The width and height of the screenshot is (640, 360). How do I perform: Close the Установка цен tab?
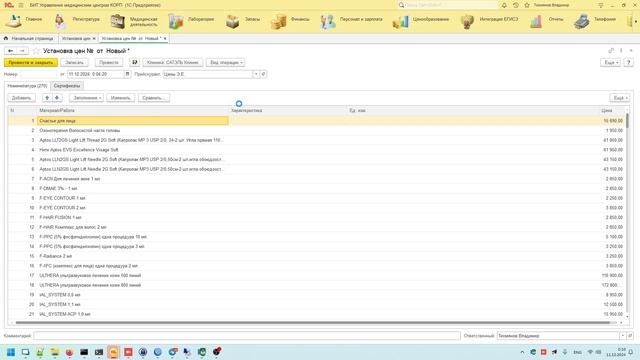tap(94, 38)
